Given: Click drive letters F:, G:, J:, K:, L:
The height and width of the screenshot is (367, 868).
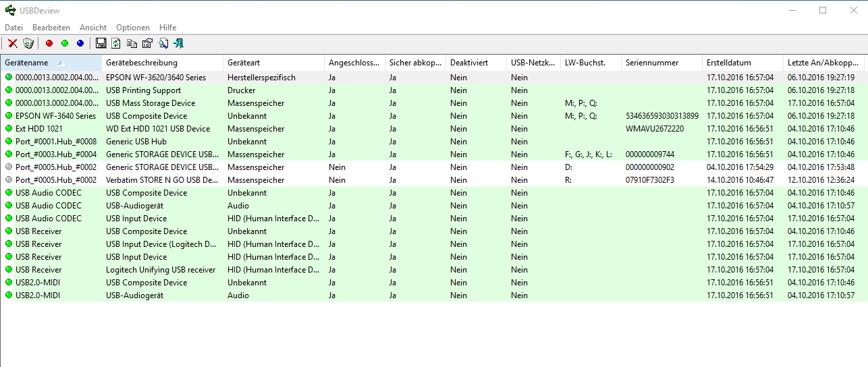Looking at the screenshot, I should coord(589,154).
